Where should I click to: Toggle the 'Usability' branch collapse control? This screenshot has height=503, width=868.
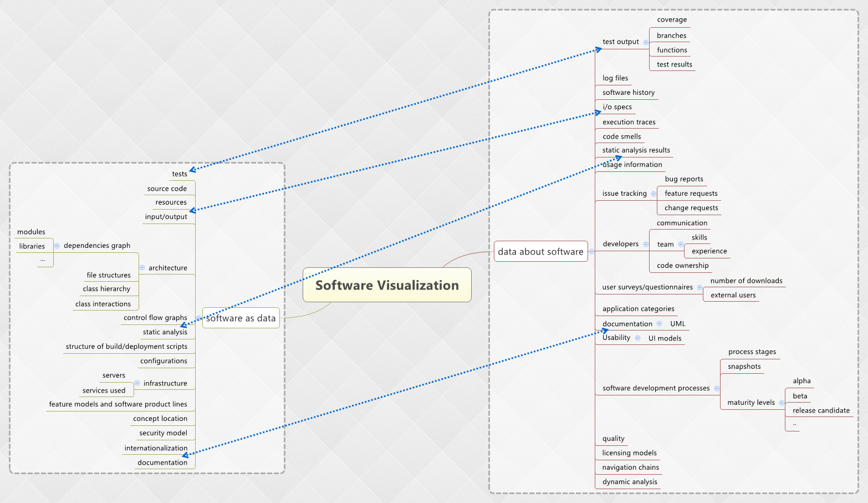click(638, 338)
